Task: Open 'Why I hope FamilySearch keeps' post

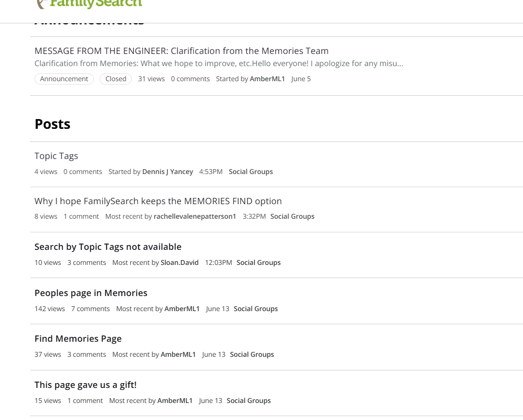Action: click(x=158, y=201)
